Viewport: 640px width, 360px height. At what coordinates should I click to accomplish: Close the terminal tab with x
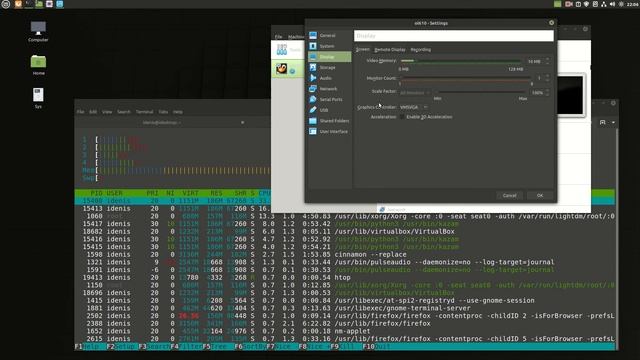click(x=242, y=122)
